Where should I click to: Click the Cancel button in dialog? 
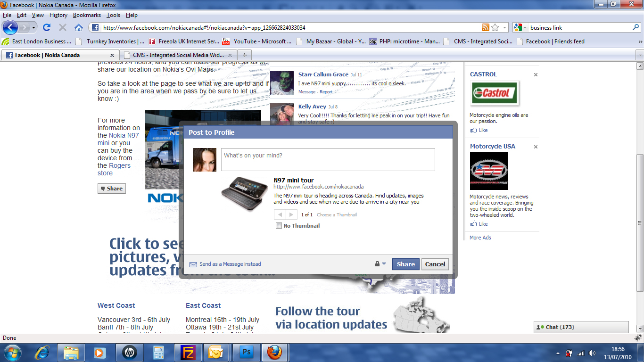point(435,264)
